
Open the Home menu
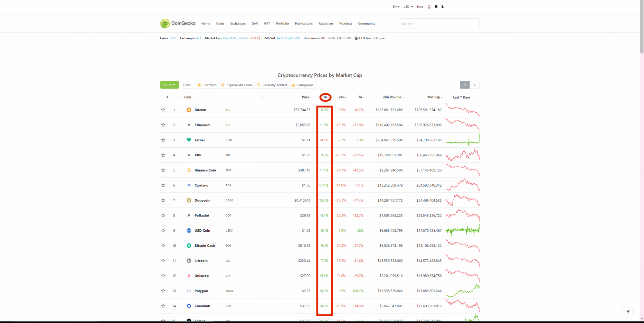click(206, 23)
